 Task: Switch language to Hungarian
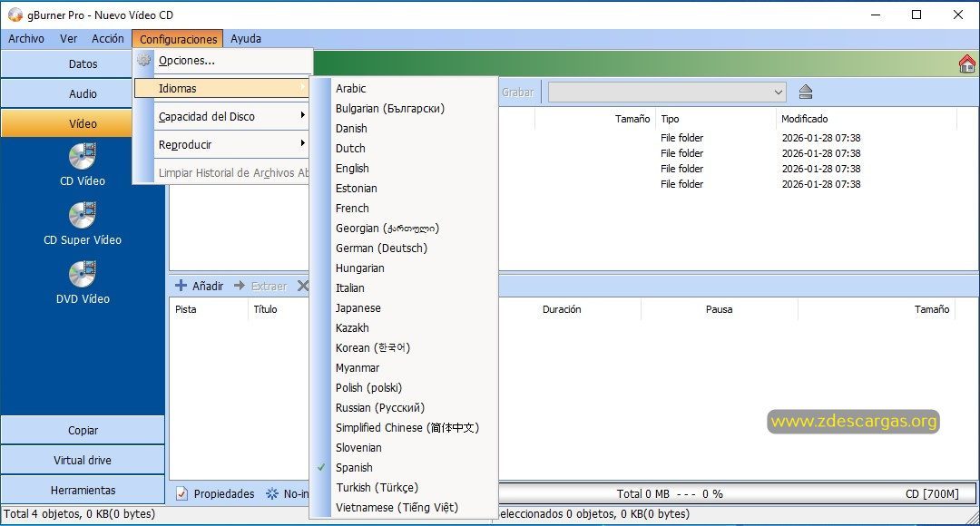click(404, 268)
